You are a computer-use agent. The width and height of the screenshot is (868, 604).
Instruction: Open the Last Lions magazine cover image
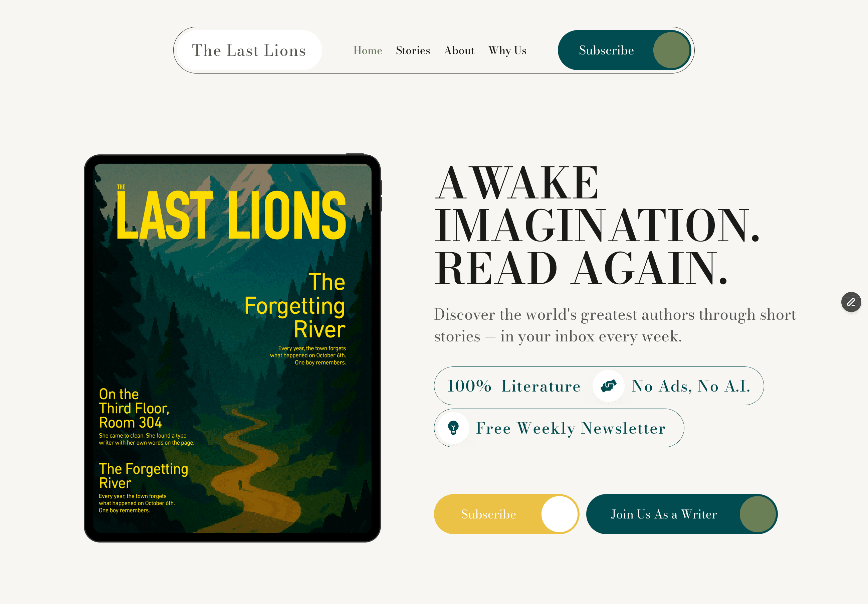tap(232, 348)
